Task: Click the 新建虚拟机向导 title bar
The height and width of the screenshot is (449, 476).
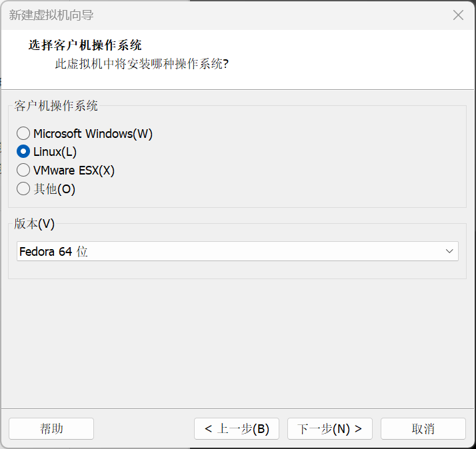Action: click(200, 15)
